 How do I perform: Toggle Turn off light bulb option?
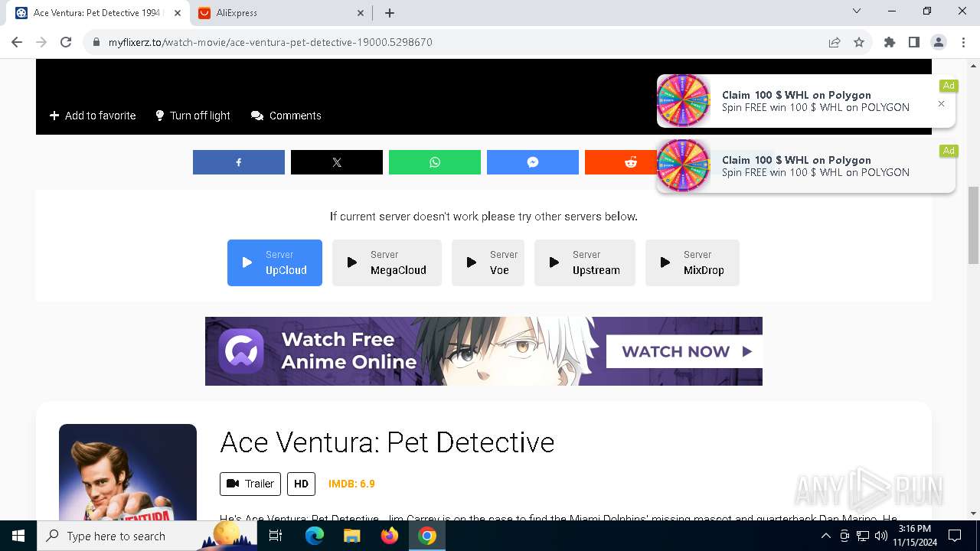pyautogui.click(x=193, y=116)
